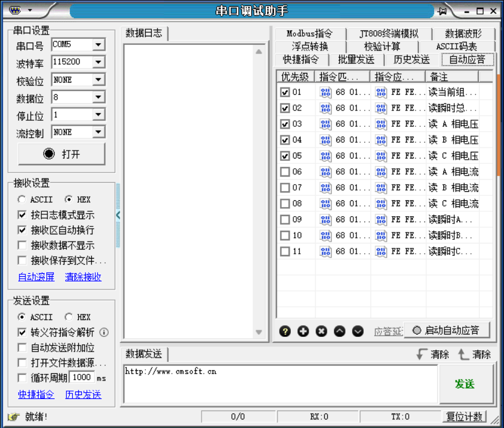Click the 自动滚屏 link
This screenshot has height=428, width=504.
[x=36, y=277]
